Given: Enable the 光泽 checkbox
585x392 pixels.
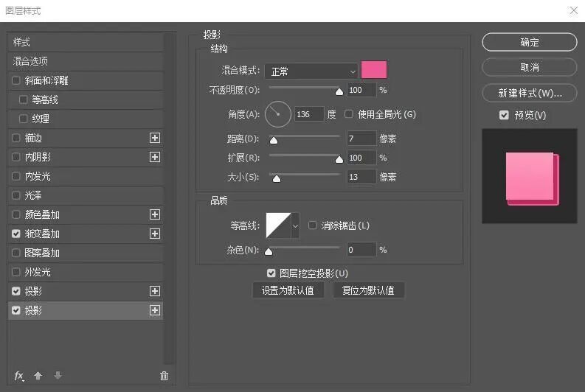Looking at the screenshot, I should [x=16, y=195].
